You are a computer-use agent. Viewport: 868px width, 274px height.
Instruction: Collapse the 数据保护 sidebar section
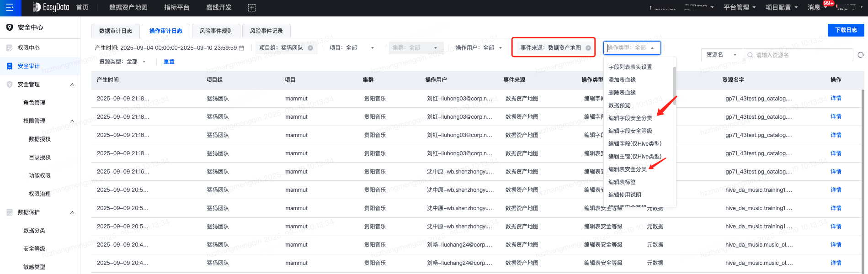72,212
